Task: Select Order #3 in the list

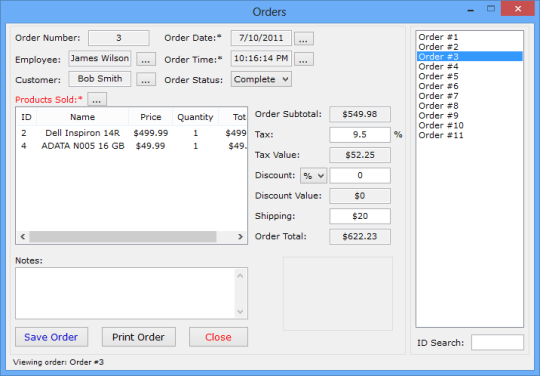Action: [469, 56]
